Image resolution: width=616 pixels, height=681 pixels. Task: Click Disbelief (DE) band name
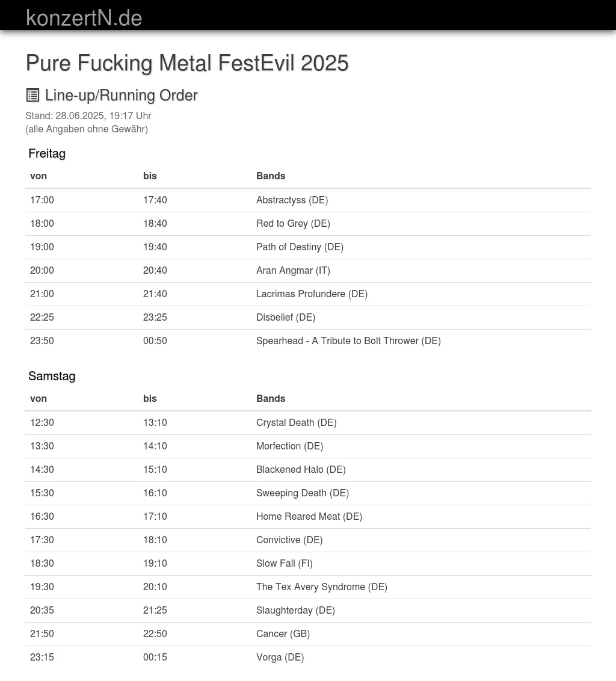(286, 318)
